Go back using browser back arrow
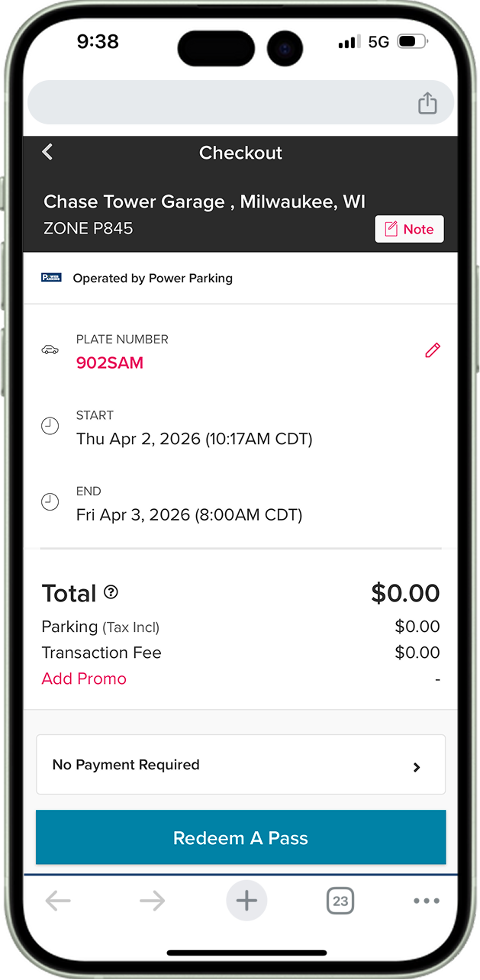Viewport: 480px width, 980px height. [58, 901]
